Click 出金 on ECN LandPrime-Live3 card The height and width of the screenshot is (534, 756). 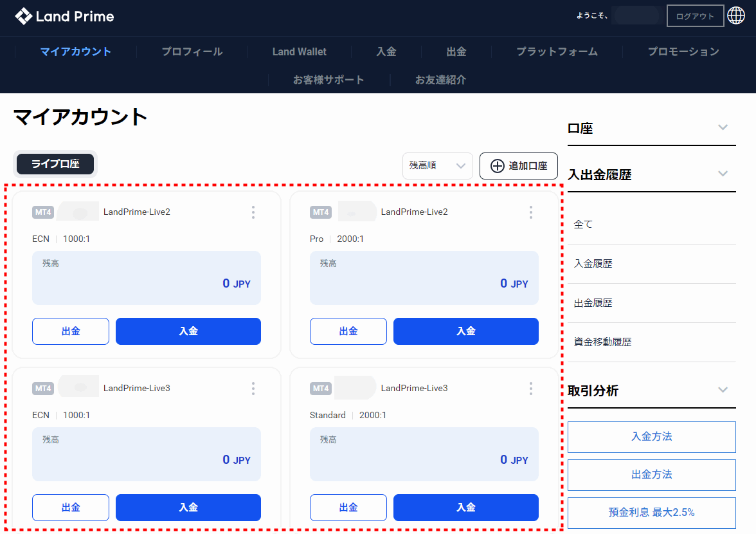pos(71,508)
